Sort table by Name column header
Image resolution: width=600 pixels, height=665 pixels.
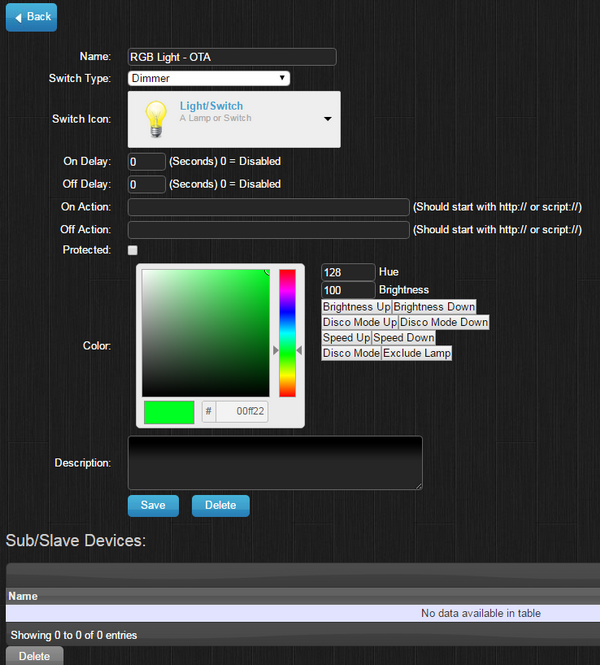point(23,596)
